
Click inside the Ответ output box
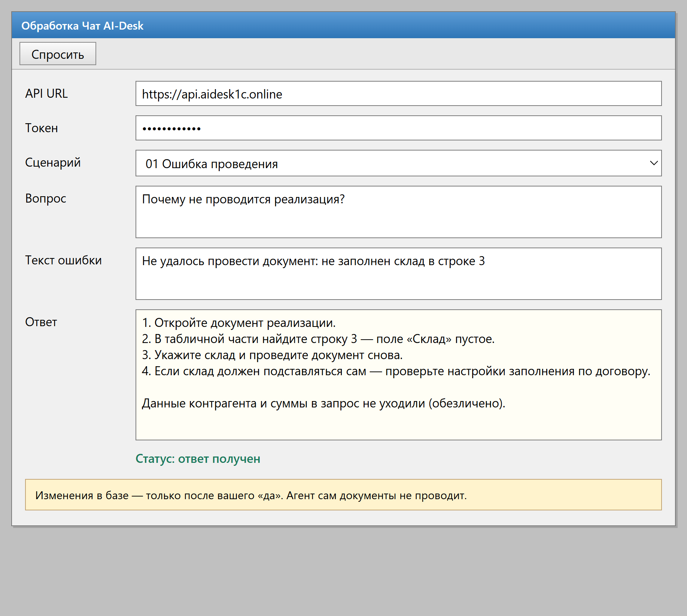pos(398,375)
